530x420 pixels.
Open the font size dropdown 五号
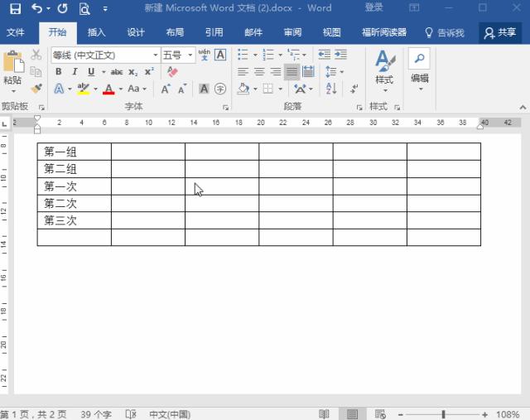point(190,55)
